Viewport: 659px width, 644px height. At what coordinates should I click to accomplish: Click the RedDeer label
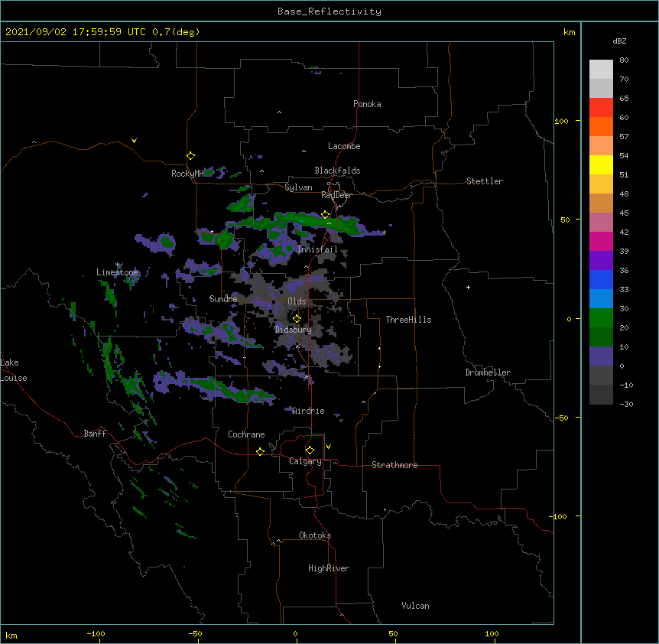[336, 195]
